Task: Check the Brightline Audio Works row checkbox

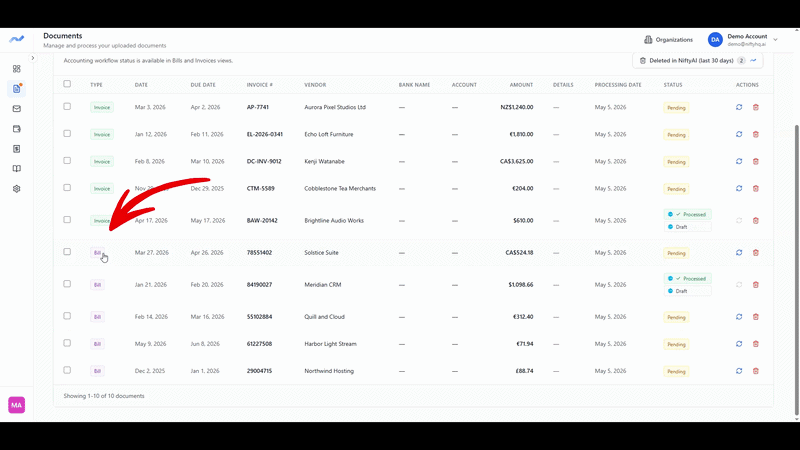Action: [x=67, y=220]
